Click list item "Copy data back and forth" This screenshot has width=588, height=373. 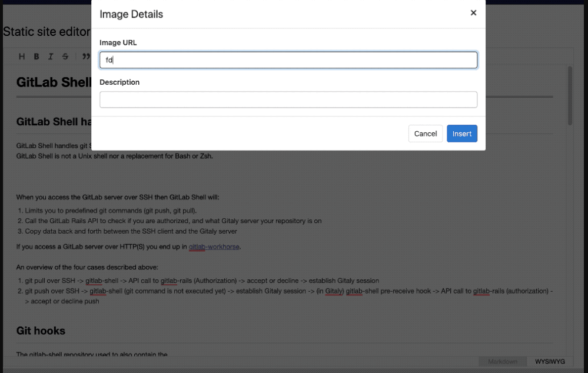131,231
